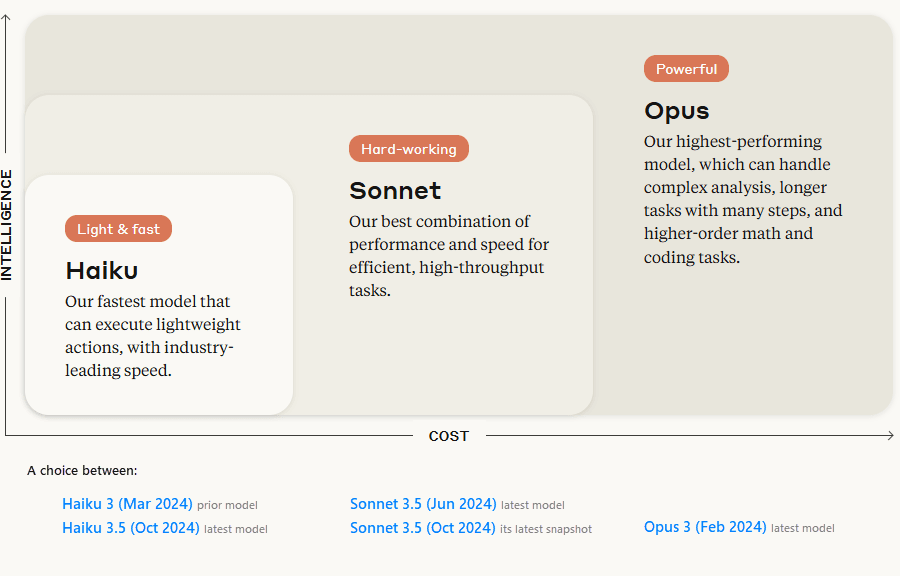Click the Hard-working badge
This screenshot has height=576, width=900.
[x=409, y=149]
